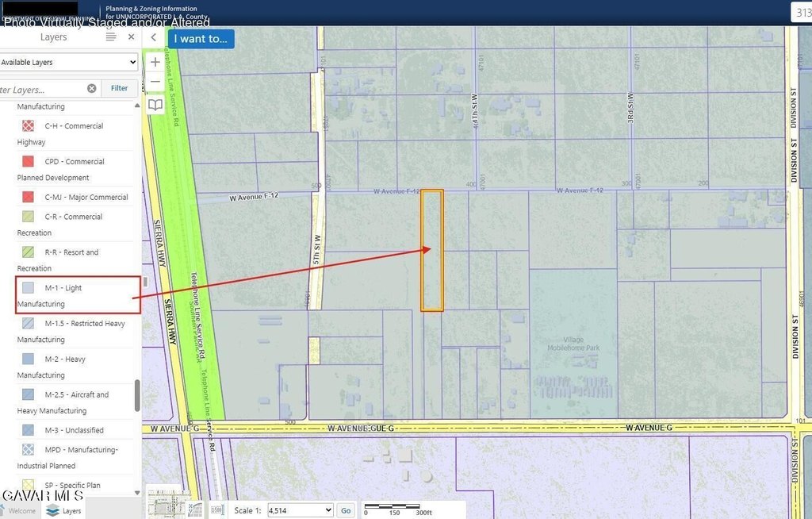Select 'R-R - Resort and' legend text
This screenshot has height=519, width=812.
(71, 252)
